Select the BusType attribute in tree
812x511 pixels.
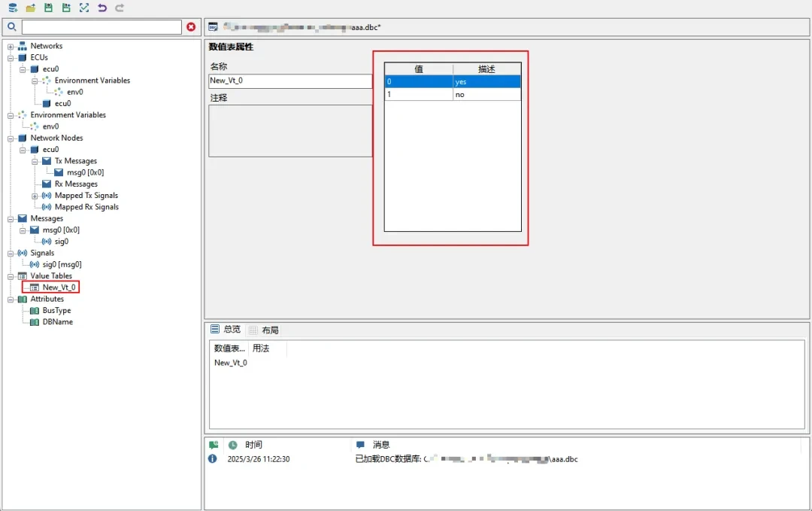pyautogui.click(x=56, y=311)
